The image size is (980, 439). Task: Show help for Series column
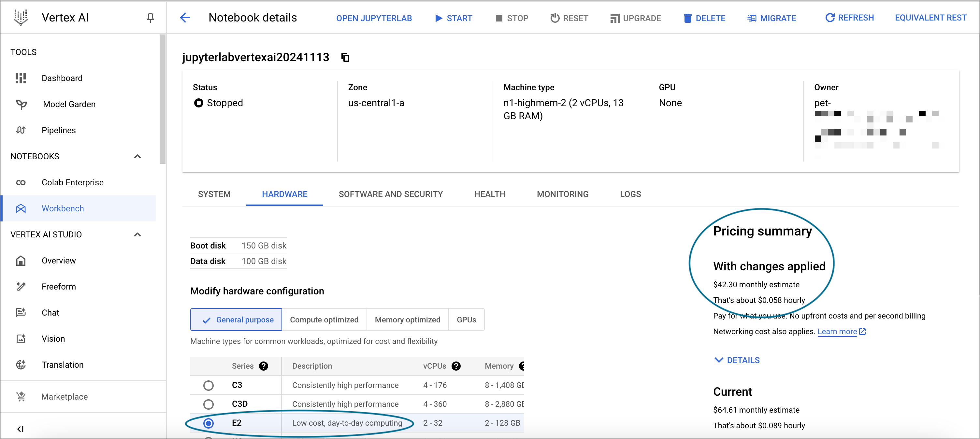264,366
